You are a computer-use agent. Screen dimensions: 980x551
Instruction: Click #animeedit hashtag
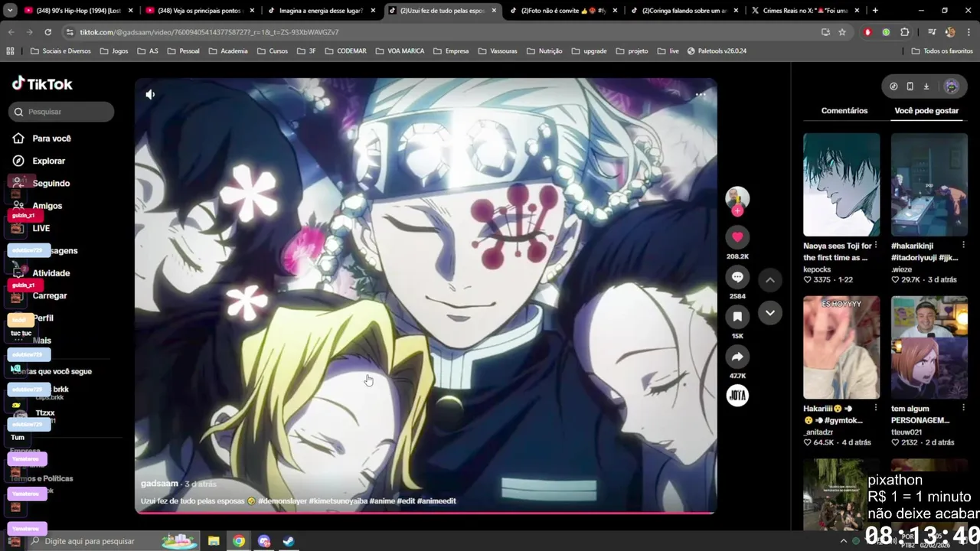click(436, 500)
